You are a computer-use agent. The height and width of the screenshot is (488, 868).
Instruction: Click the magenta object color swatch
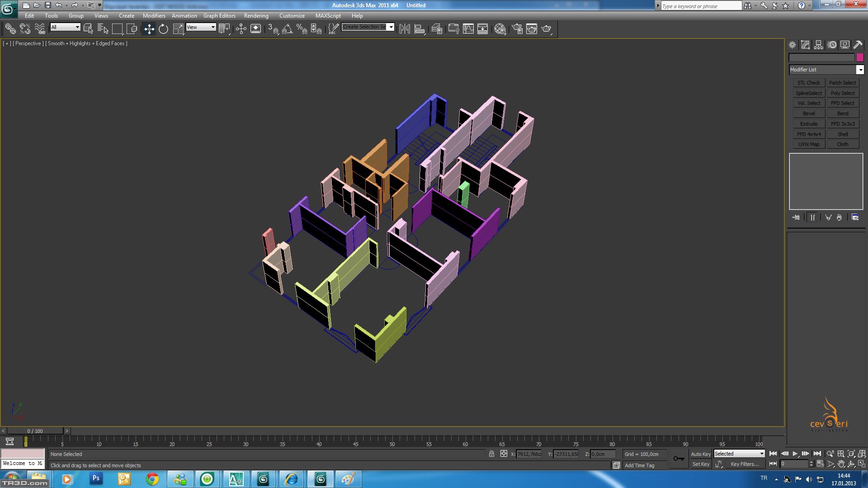(860, 57)
